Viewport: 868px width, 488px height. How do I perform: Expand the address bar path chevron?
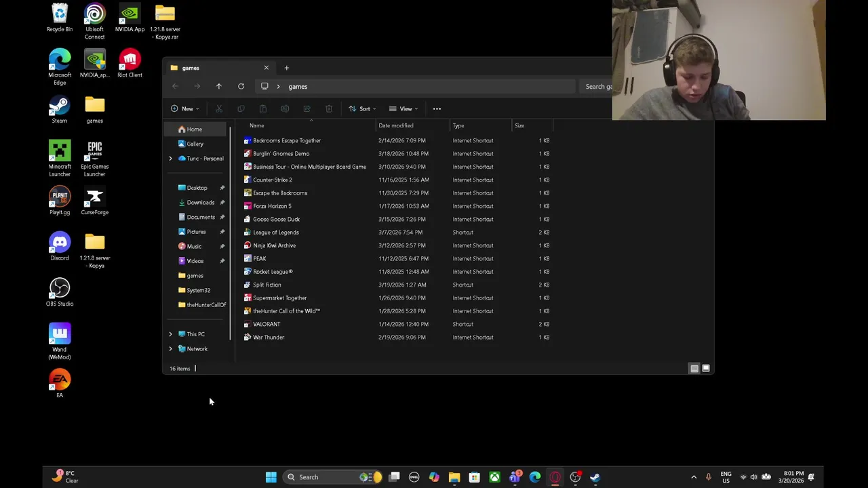(x=278, y=87)
